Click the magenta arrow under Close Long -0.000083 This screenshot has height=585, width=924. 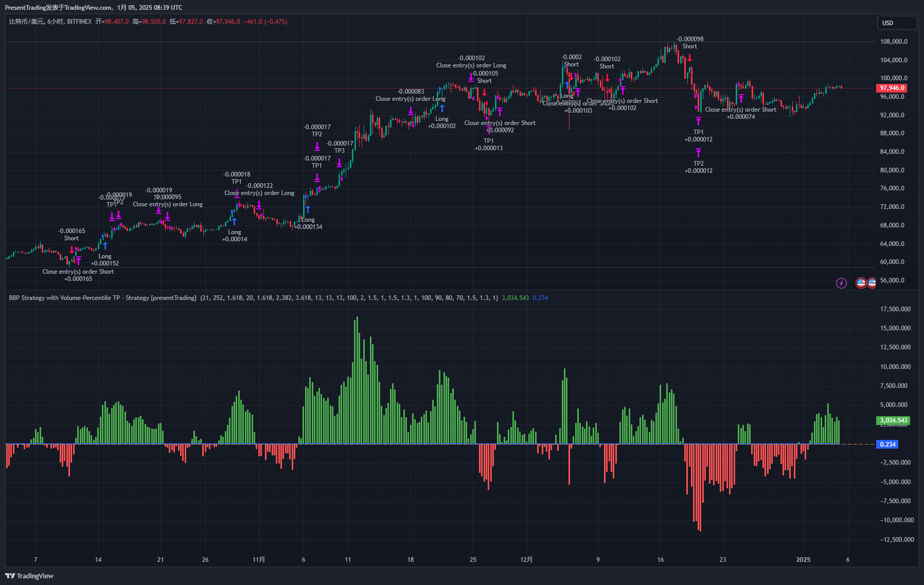(411, 111)
